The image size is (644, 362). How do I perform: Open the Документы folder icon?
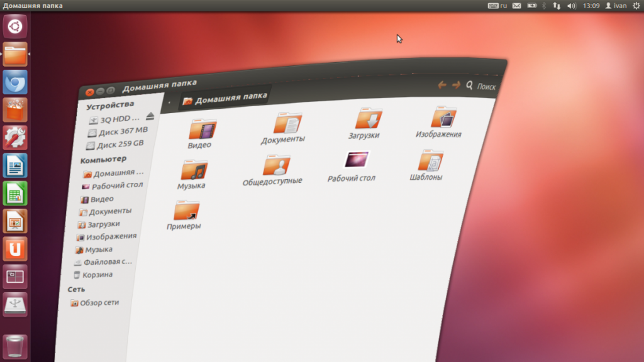pos(287,123)
